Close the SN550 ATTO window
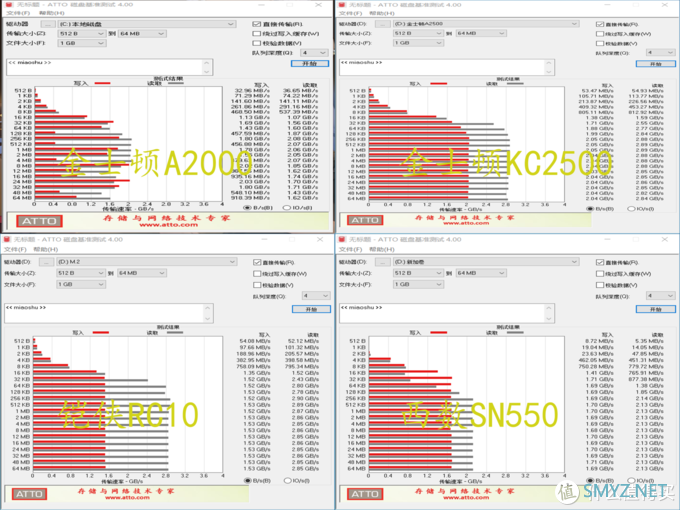680x510 pixels. click(664, 239)
